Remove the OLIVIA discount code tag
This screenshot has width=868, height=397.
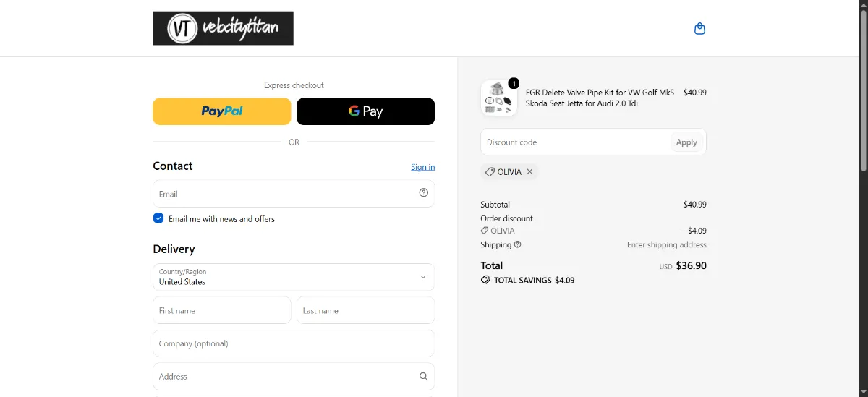point(529,172)
